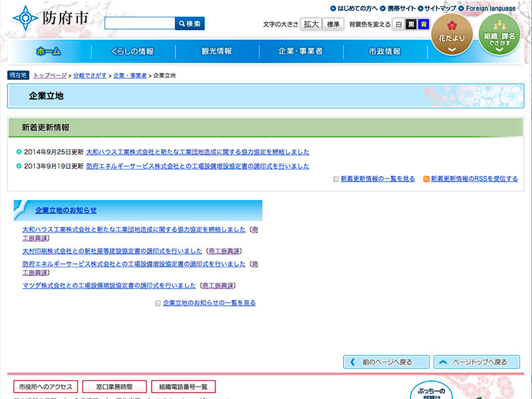Go to the ホーム navigation tab
532x399 pixels.
tap(49, 51)
